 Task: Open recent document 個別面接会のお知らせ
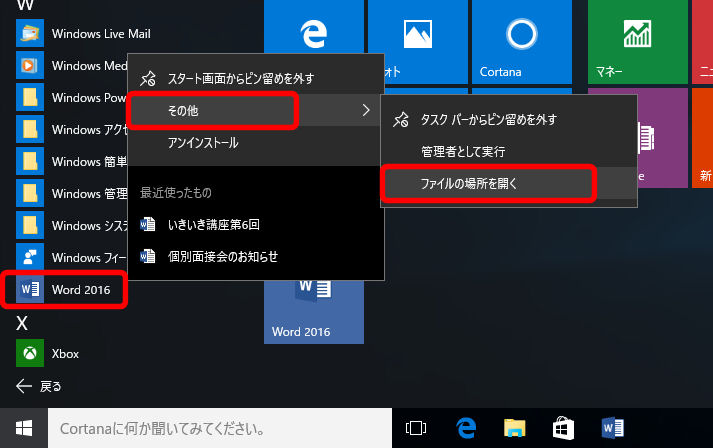click(256, 256)
